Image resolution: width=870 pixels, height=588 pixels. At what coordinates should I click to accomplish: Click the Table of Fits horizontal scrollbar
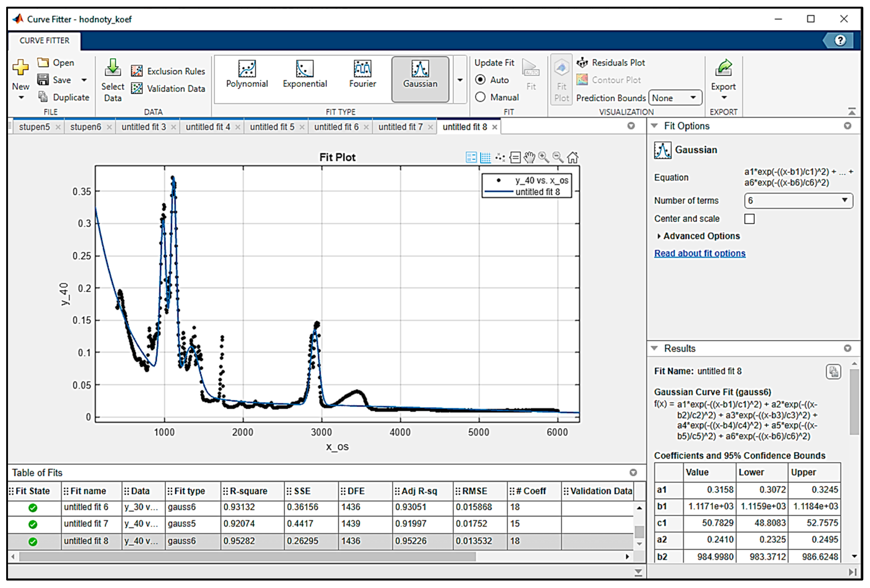[247, 557]
